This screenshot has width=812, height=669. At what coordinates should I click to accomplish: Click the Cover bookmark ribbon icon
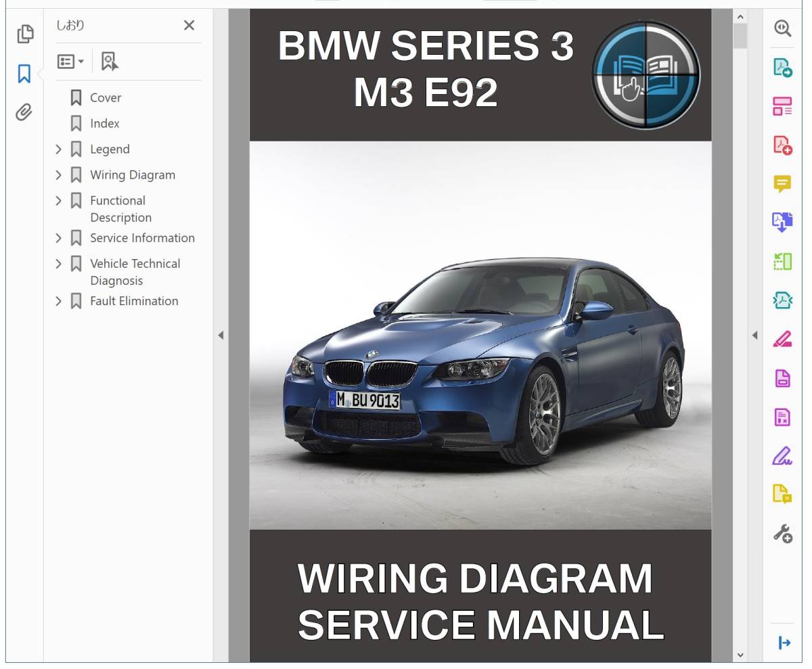[x=76, y=97]
